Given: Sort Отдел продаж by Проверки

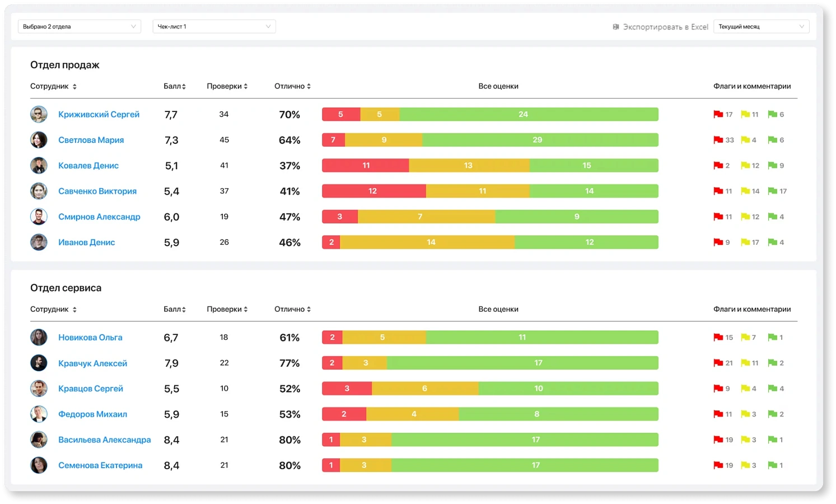Looking at the screenshot, I should (x=227, y=86).
